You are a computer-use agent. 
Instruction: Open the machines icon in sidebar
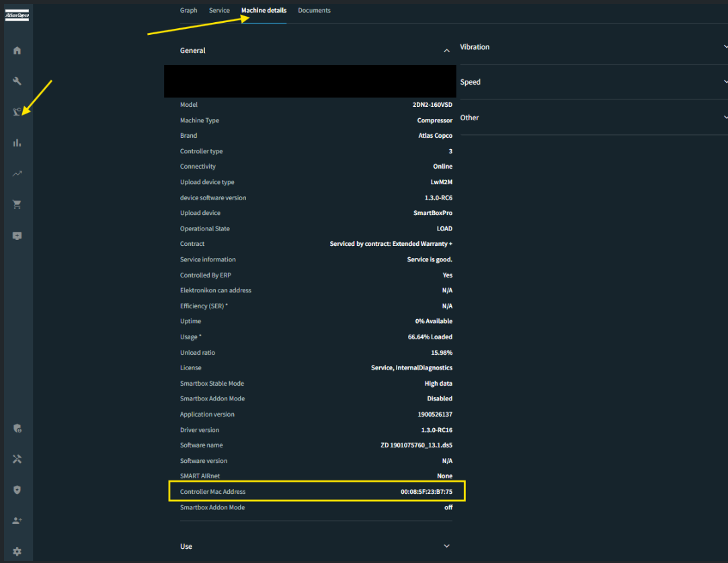(17, 112)
